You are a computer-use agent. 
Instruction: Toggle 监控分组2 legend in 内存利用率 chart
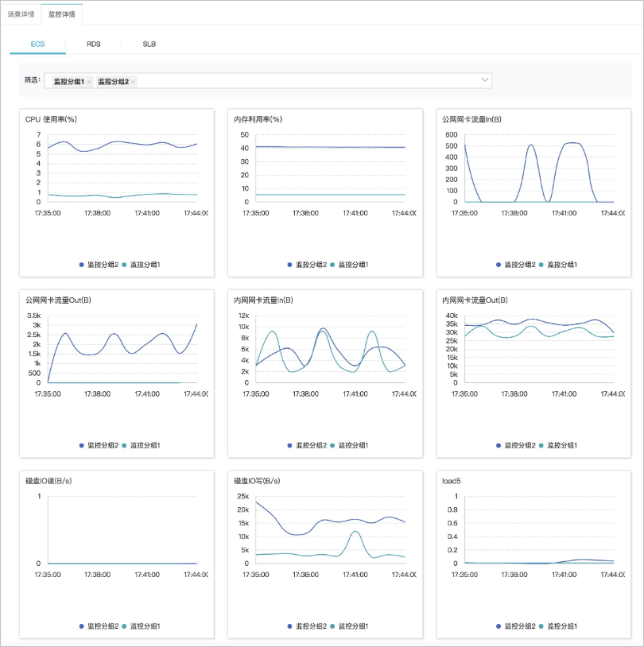(x=307, y=265)
